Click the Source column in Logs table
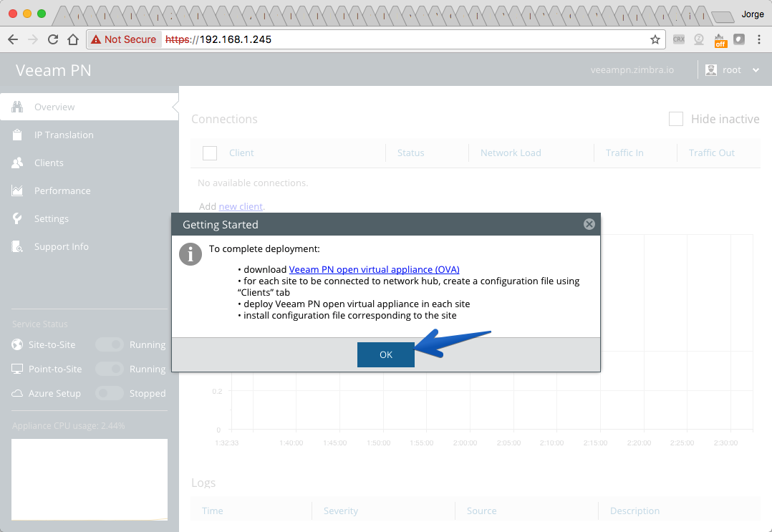Image resolution: width=772 pixels, height=532 pixels. (481, 511)
